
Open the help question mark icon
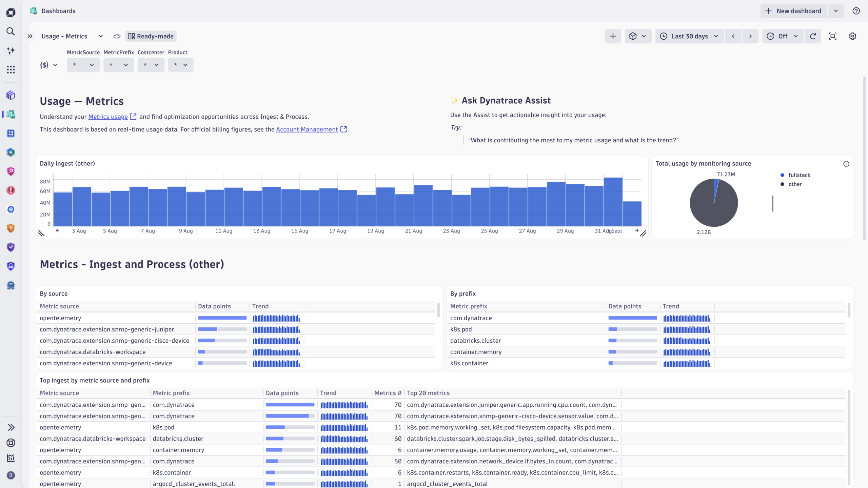tap(856, 11)
